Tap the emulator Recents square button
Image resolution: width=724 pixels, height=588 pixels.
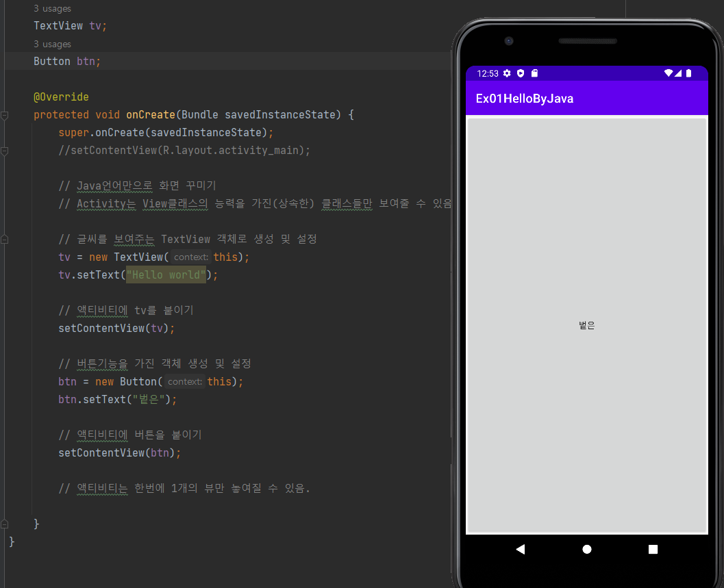pos(653,549)
